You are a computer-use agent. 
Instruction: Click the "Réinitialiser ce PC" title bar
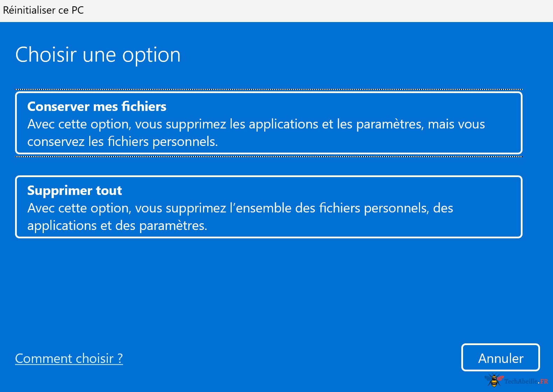(43, 10)
